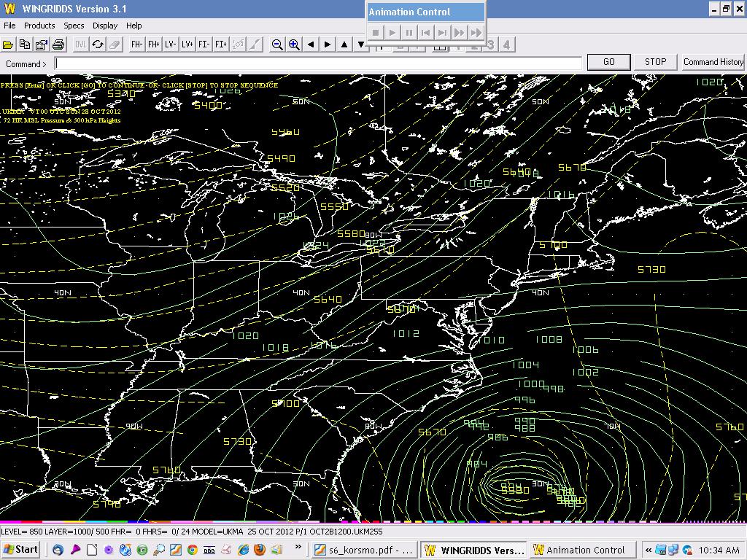747x560 pixels.
Task: Click the copy toolbar icon
Action: pyautogui.click(x=24, y=44)
